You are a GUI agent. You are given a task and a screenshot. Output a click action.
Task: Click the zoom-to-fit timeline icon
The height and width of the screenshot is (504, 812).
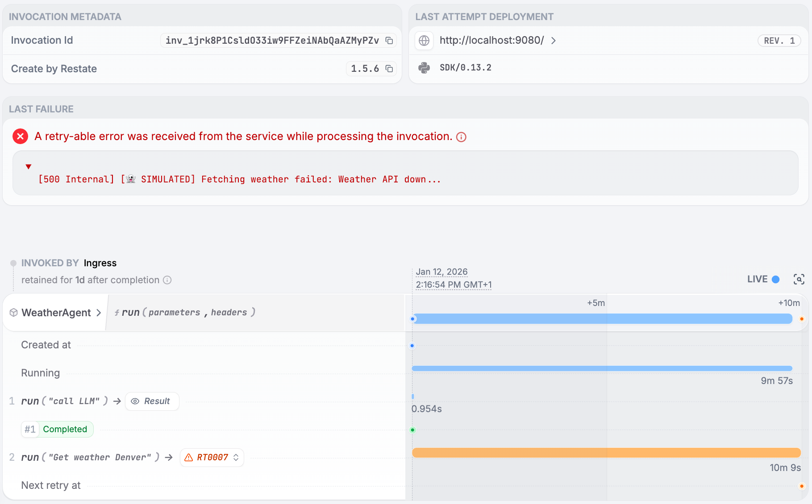click(x=799, y=279)
